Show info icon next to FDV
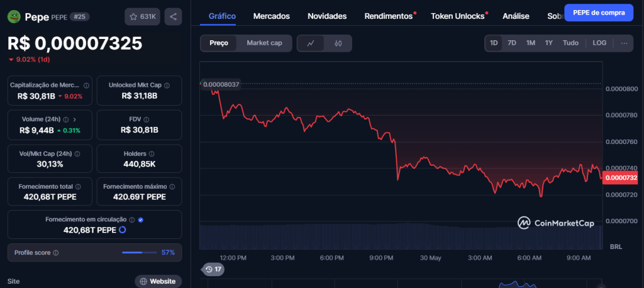This screenshot has width=644, height=288. click(147, 119)
